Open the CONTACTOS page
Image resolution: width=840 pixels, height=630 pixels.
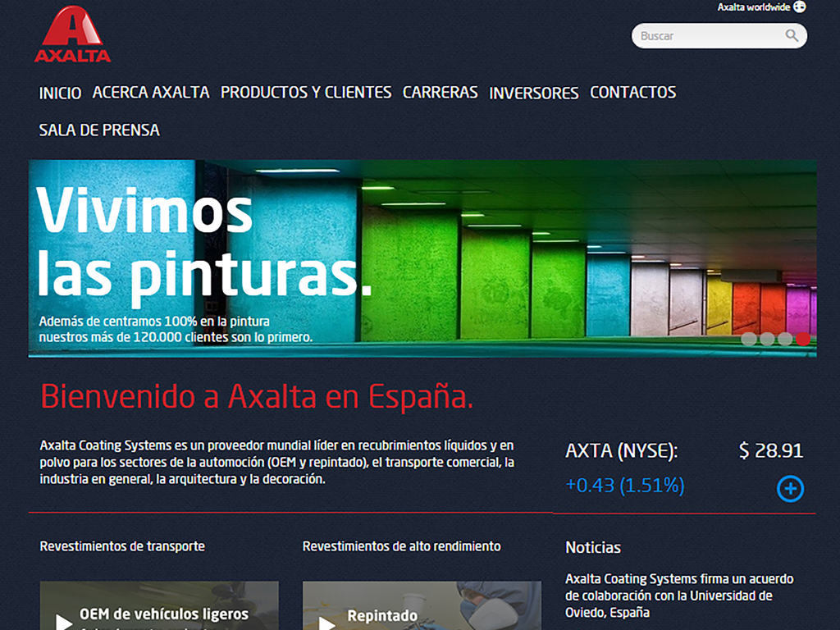coord(632,92)
